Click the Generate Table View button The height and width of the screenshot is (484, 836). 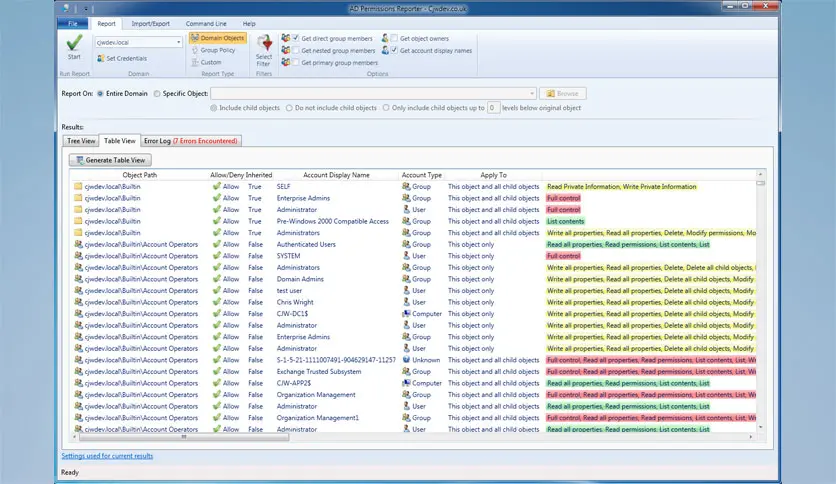tap(110, 160)
